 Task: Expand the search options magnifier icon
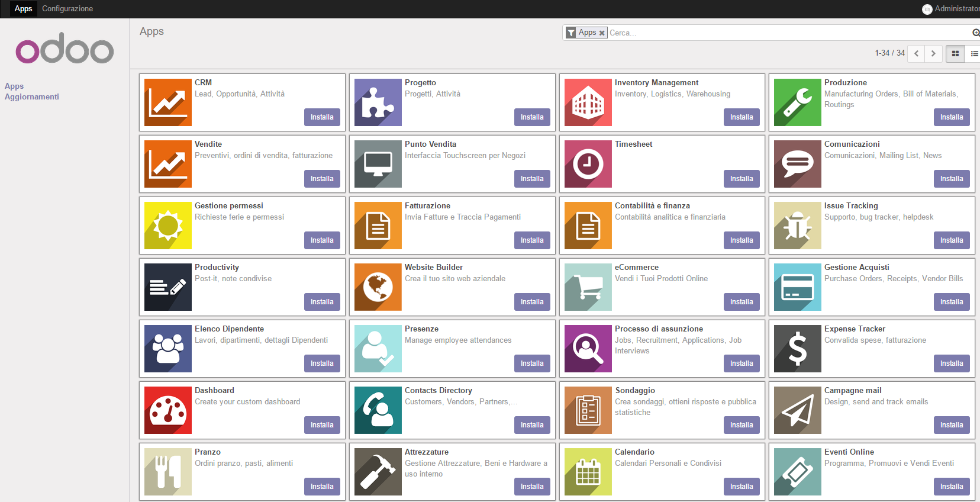[975, 33]
